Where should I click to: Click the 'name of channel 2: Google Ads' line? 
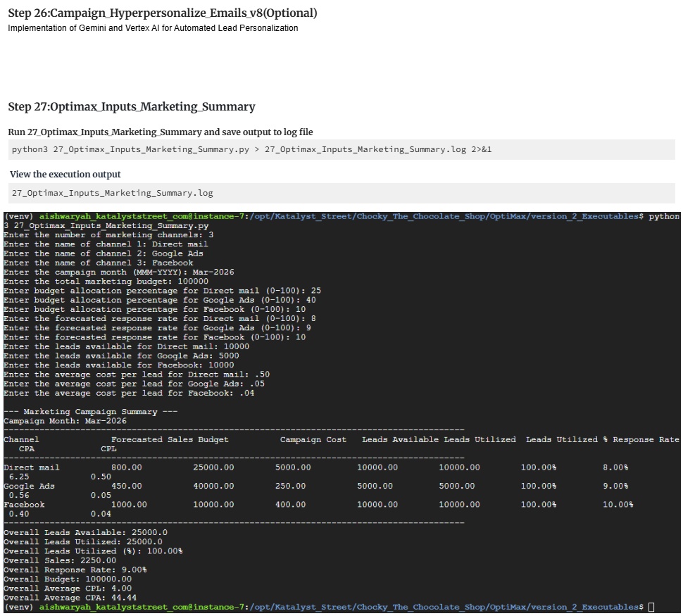click(104, 253)
